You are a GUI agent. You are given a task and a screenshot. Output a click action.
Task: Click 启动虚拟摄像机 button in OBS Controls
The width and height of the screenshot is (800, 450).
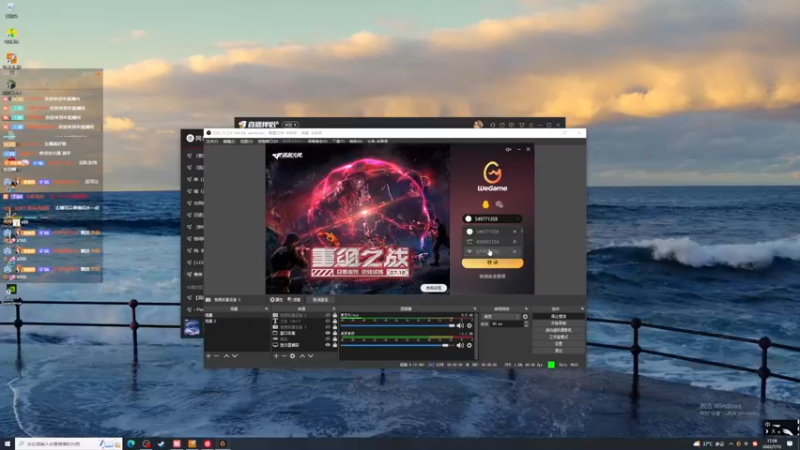[559, 330]
